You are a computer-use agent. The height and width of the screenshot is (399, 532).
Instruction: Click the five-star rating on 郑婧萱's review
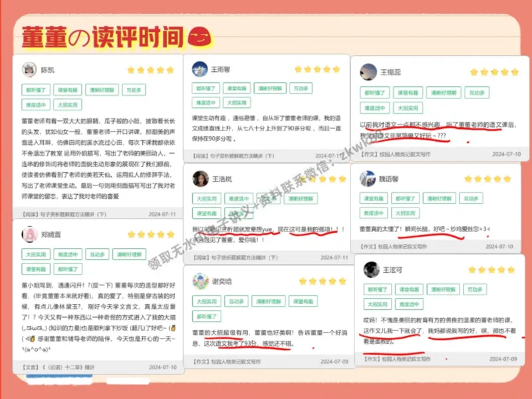tap(151, 235)
